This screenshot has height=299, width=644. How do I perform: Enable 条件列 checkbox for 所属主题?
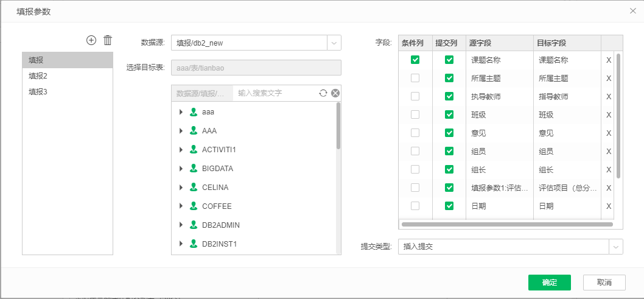pyautogui.click(x=415, y=78)
